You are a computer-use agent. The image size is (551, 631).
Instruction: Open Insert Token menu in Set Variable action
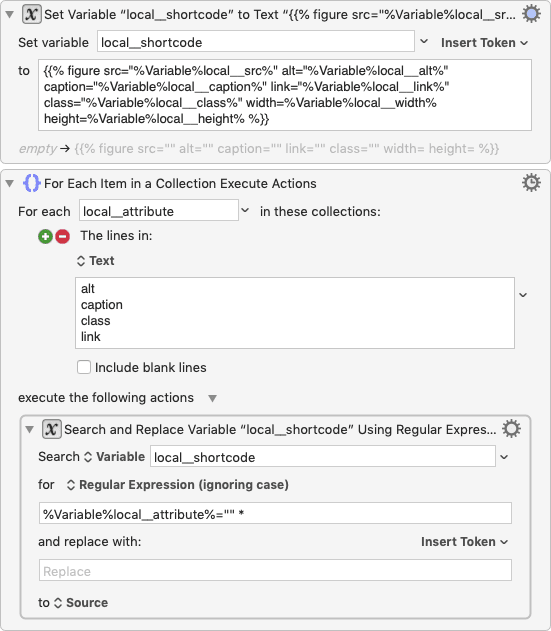click(484, 43)
